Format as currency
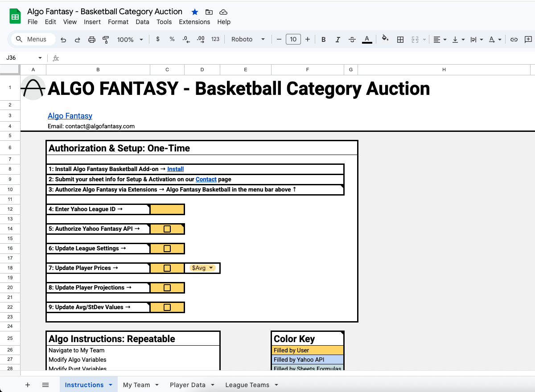This screenshot has height=392, width=535. [158, 39]
